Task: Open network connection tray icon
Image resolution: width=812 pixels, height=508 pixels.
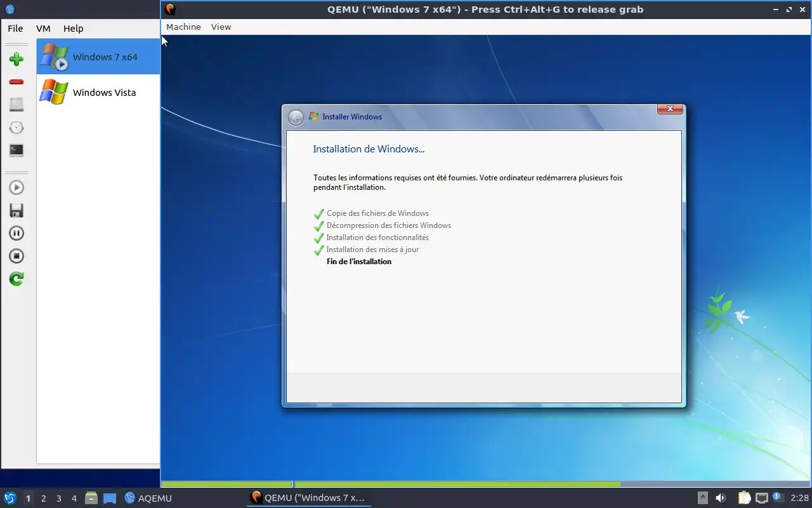Action: point(761,498)
